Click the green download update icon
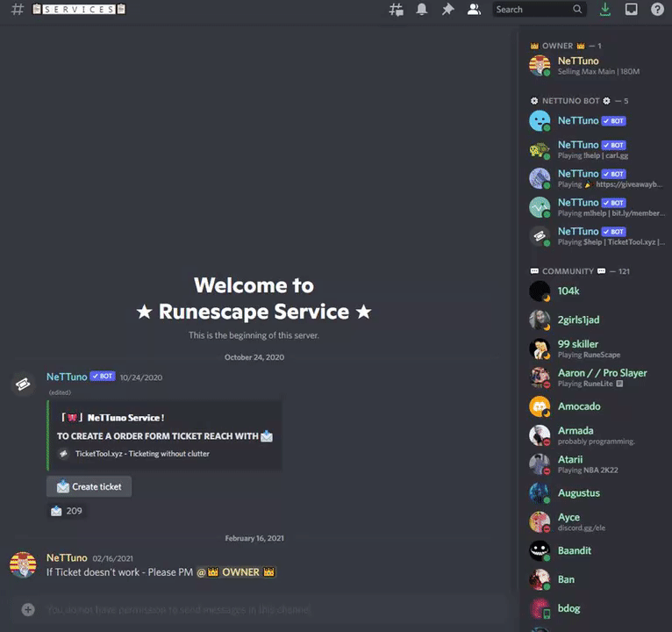The image size is (672, 632). coord(605,10)
